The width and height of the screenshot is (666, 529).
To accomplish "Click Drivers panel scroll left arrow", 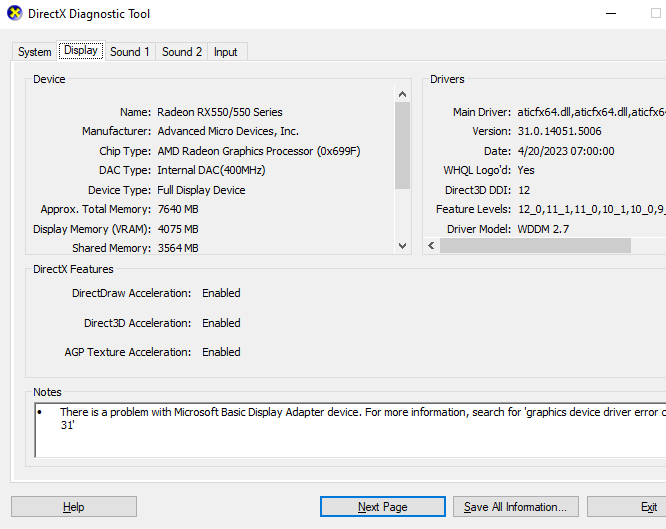I will coord(431,246).
